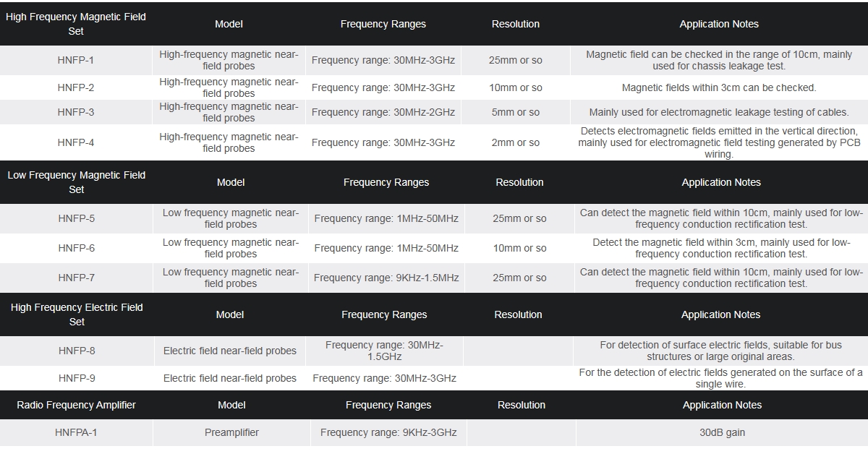Select the HNFP-9 row label
This screenshot has height=454, width=868.
coord(77,378)
